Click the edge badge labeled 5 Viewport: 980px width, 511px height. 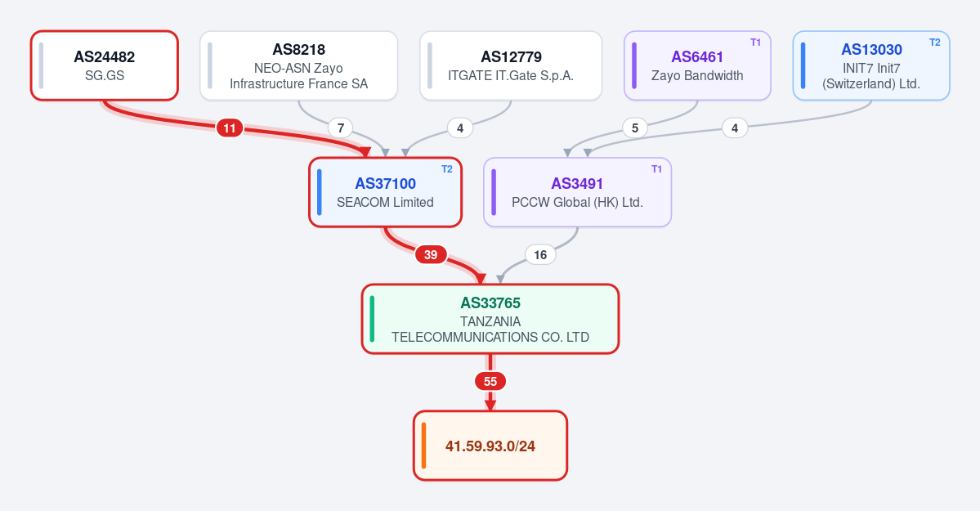pyautogui.click(x=635, y=128)
